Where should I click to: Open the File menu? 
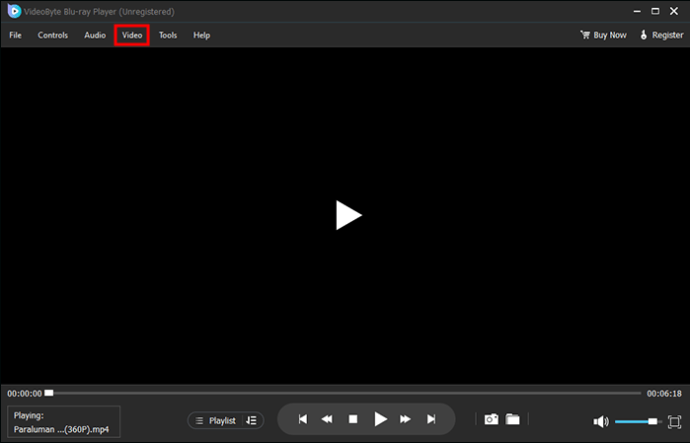15,35
